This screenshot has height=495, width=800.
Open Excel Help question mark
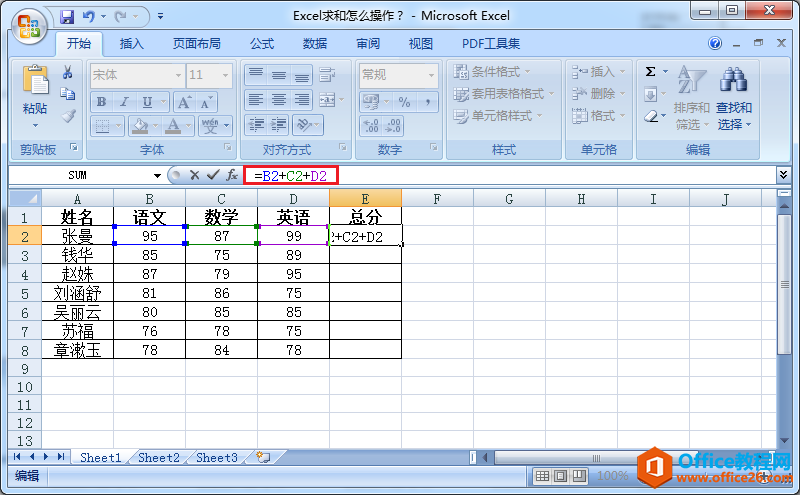(715, 43)
